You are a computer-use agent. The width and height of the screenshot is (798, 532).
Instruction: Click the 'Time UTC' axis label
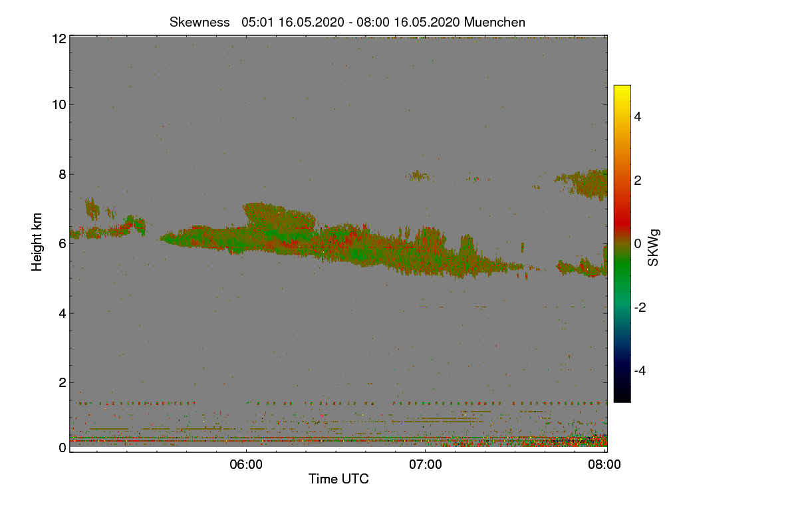(338, 479)
